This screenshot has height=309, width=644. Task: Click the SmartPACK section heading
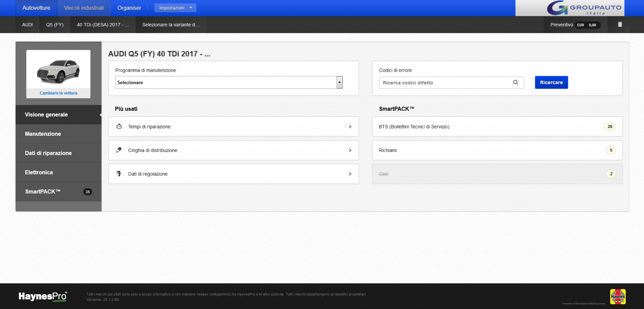(x=396, y=109)
